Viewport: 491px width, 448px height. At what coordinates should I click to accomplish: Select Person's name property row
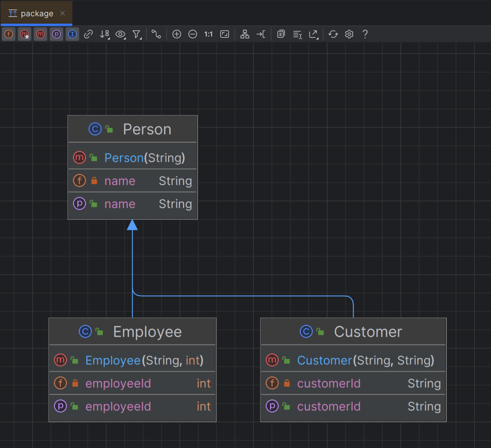(x=133, y=204)
